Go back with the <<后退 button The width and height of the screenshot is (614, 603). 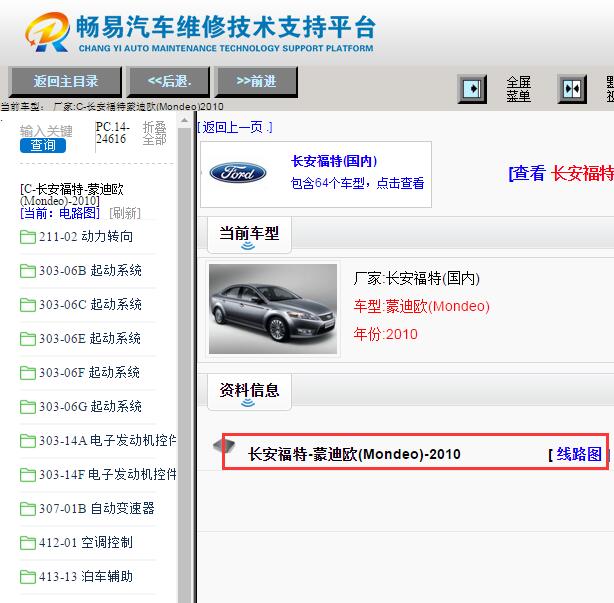pyautogui.click(x=168, y=81)
